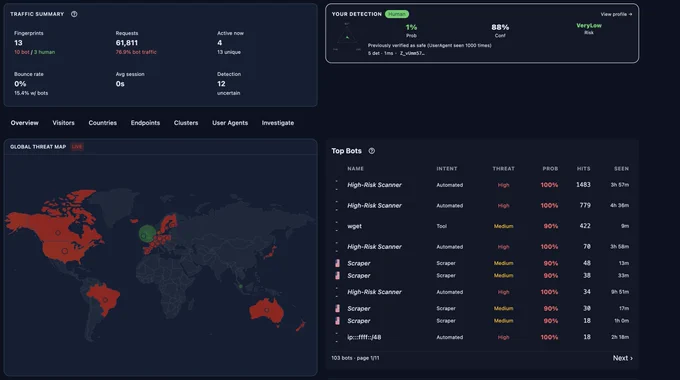680x380 pixels.
Task: Switch to Visitors tab
Action: pyautogui.click(x=63, y=123)
